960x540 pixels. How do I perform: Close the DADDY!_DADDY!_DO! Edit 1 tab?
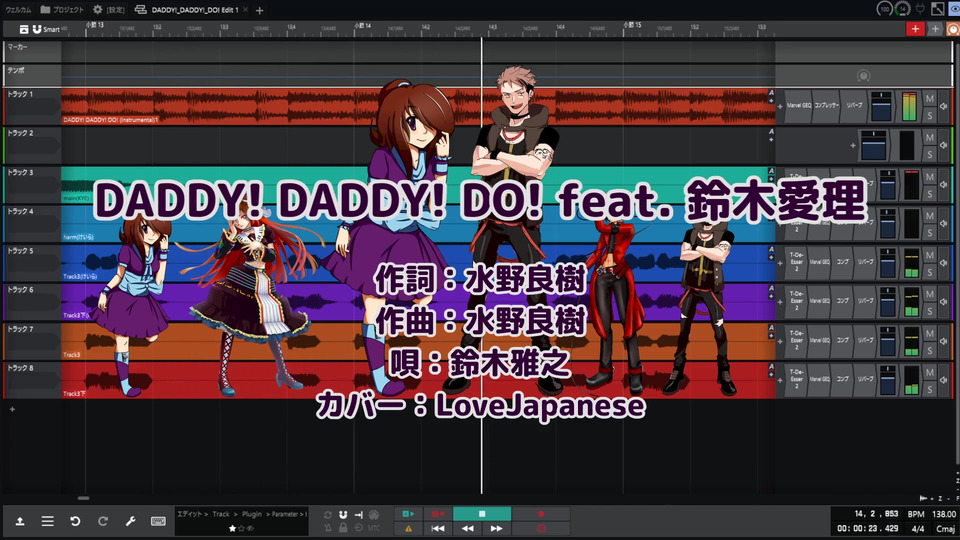(x=246, y=10)
